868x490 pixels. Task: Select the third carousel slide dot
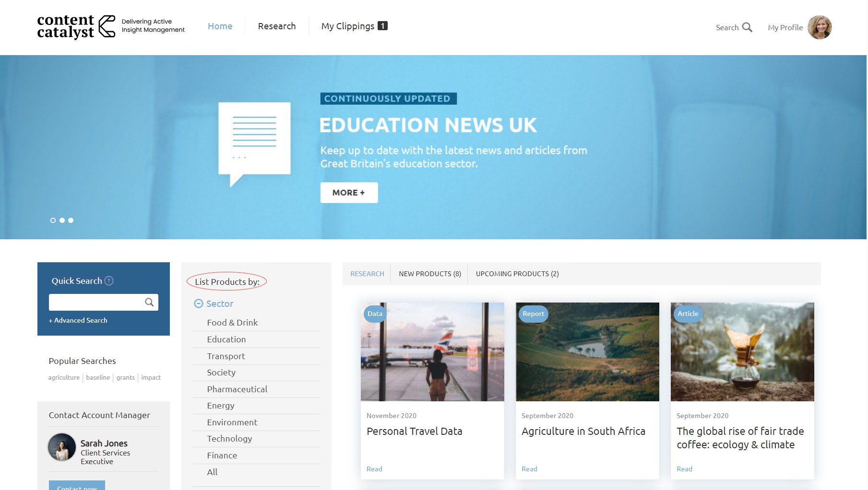tap(71, 221)
